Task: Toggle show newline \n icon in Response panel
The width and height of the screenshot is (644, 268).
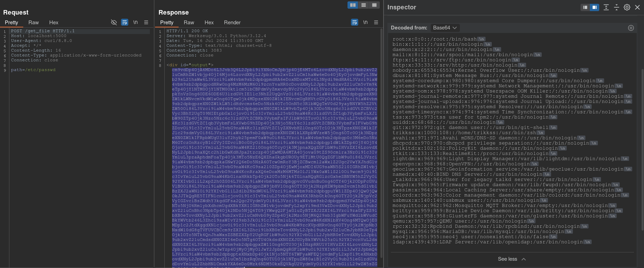Action: tap(366, 22)
